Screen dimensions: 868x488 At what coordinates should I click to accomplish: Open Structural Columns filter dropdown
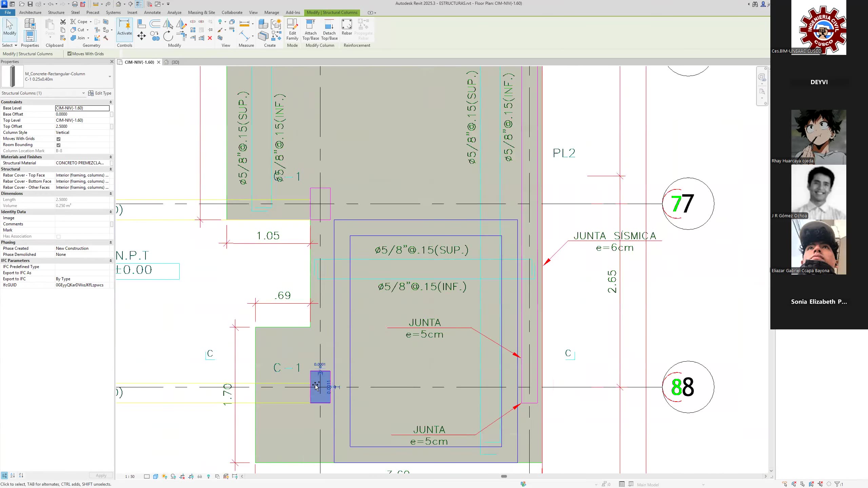tap(83, 93)
